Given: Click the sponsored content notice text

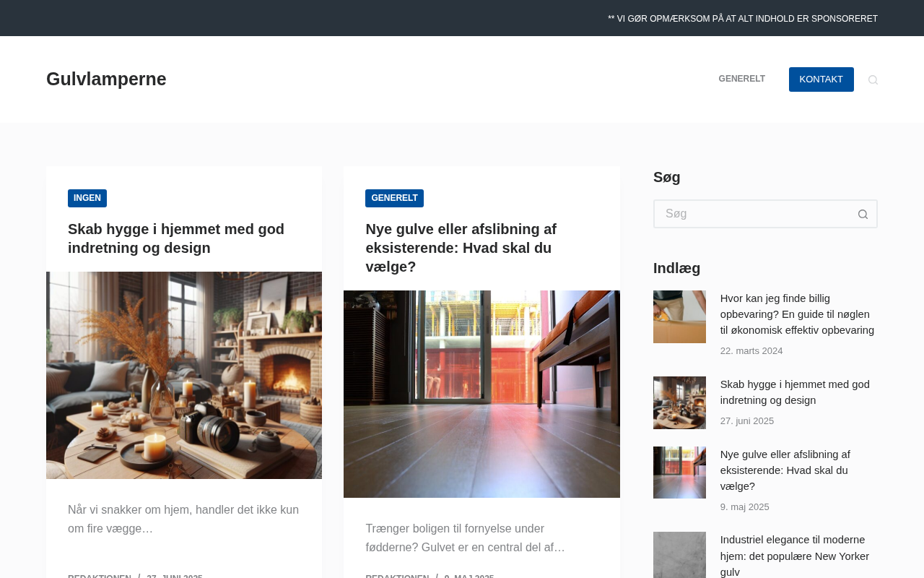Looking at the screenshot, I should pos(743,19).
